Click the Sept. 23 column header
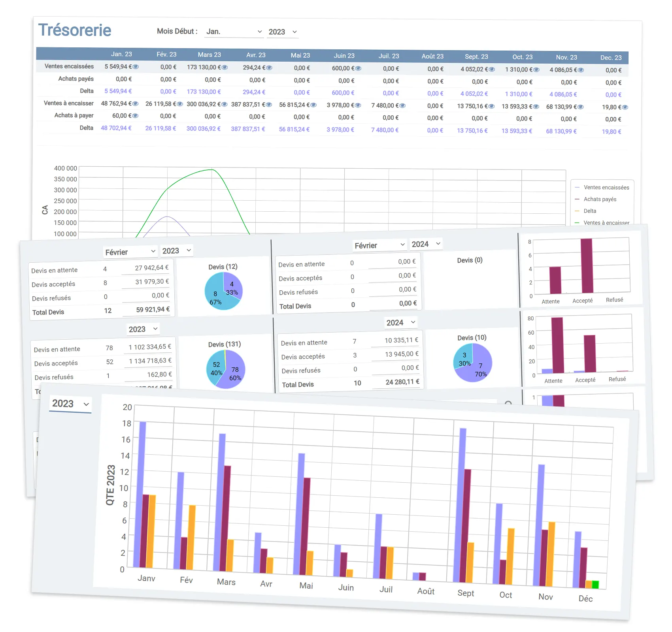 (x=476, y=56)
